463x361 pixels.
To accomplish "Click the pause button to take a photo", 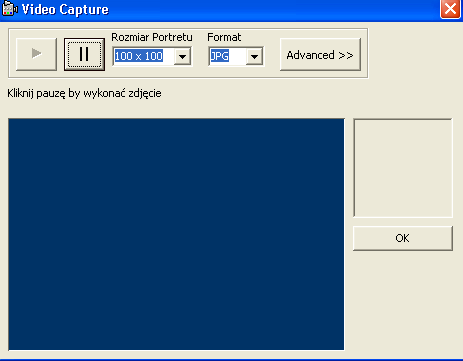I will pyautogui.click(x=84, y=54).
